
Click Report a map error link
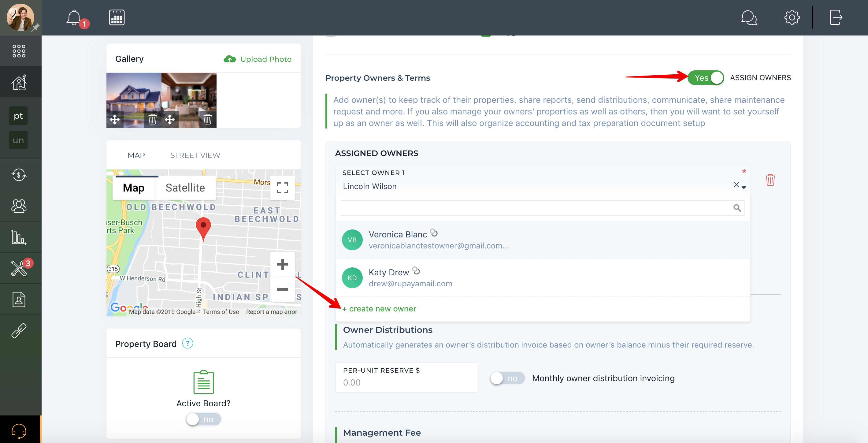click(272, 312)
